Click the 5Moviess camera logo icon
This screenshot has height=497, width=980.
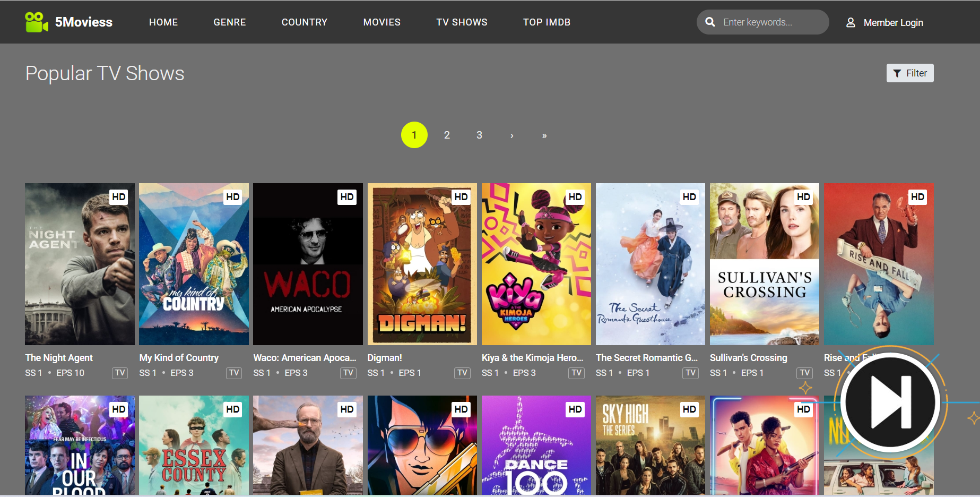[x=37, y=22]
